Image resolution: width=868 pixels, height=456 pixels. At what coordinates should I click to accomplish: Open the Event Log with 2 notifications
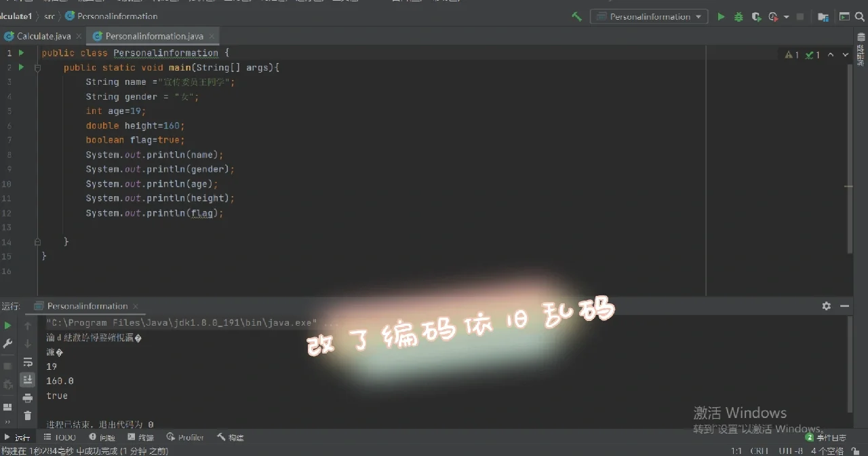point(826,438)
